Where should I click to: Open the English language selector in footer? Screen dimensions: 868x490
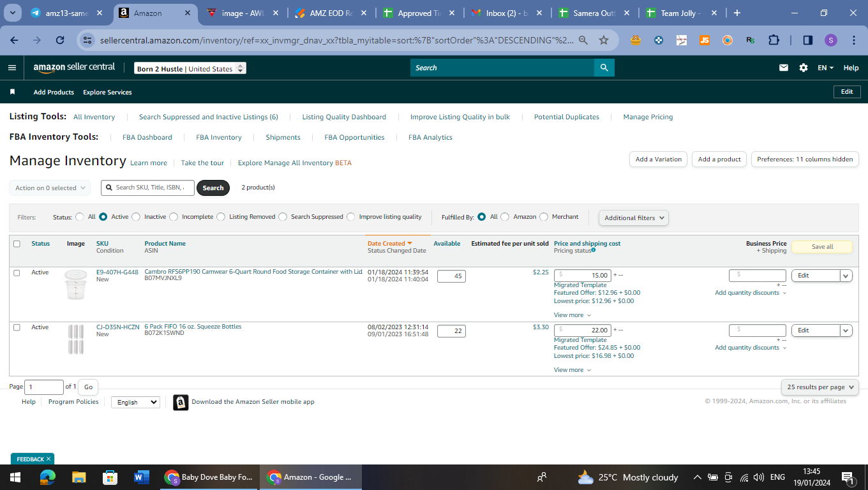[x=135, y=403]
